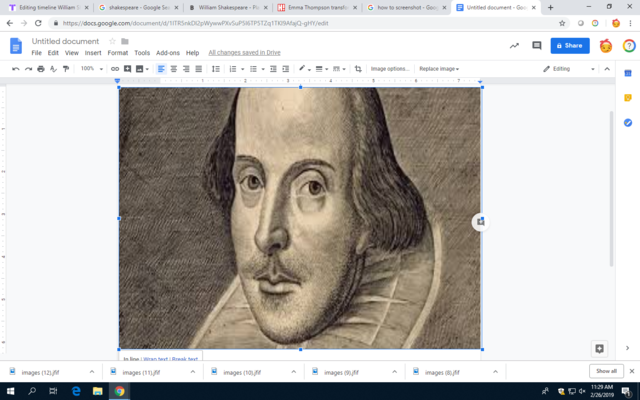Star the Untitled document
The height and width of the screenshot is (400, 640).
(x=112, y=41)
